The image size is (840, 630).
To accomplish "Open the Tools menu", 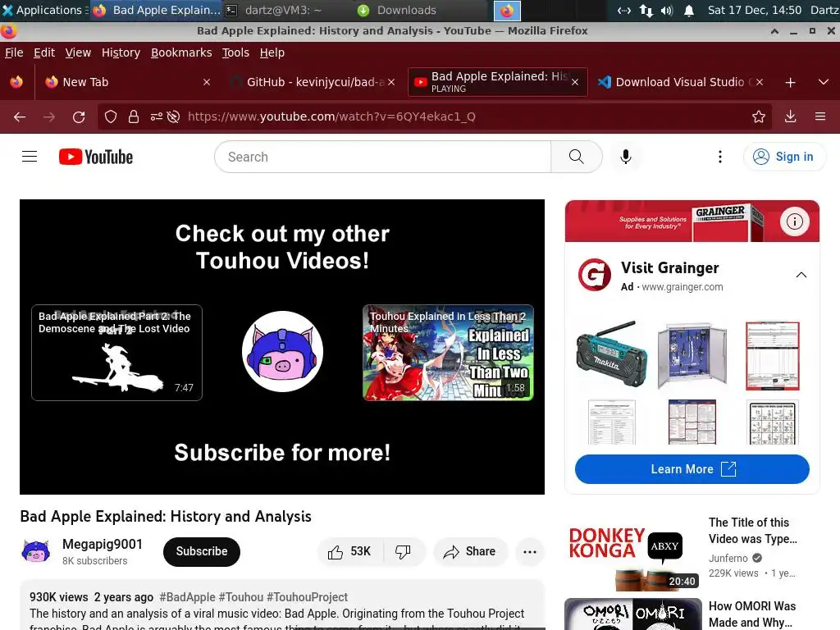I will (x=235, y=52).
